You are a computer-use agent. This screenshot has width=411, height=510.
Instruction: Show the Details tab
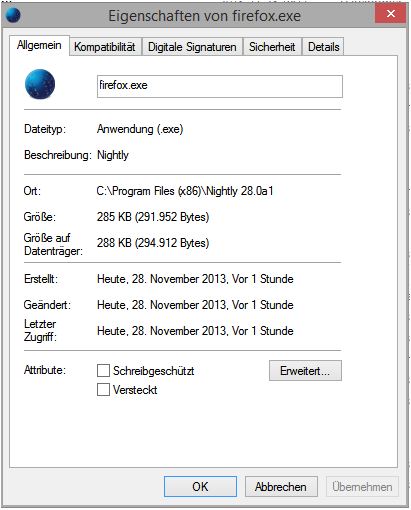pyautogui.click(x=323, y=47)
